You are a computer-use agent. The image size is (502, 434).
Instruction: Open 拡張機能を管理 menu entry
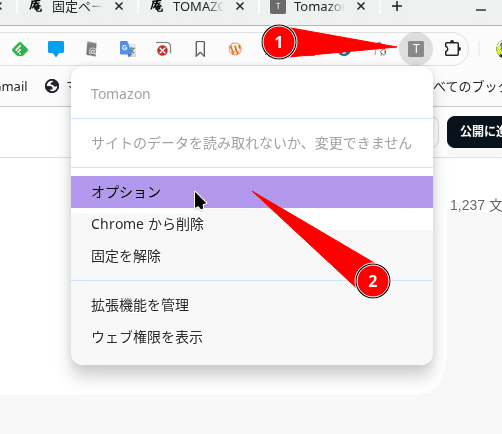(x=252, y=305)
